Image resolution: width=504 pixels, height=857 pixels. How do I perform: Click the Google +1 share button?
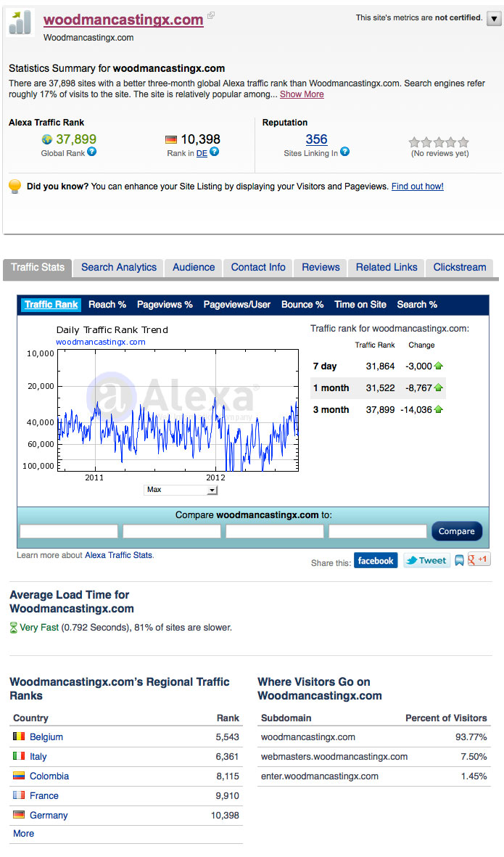(x=479, y=559)
